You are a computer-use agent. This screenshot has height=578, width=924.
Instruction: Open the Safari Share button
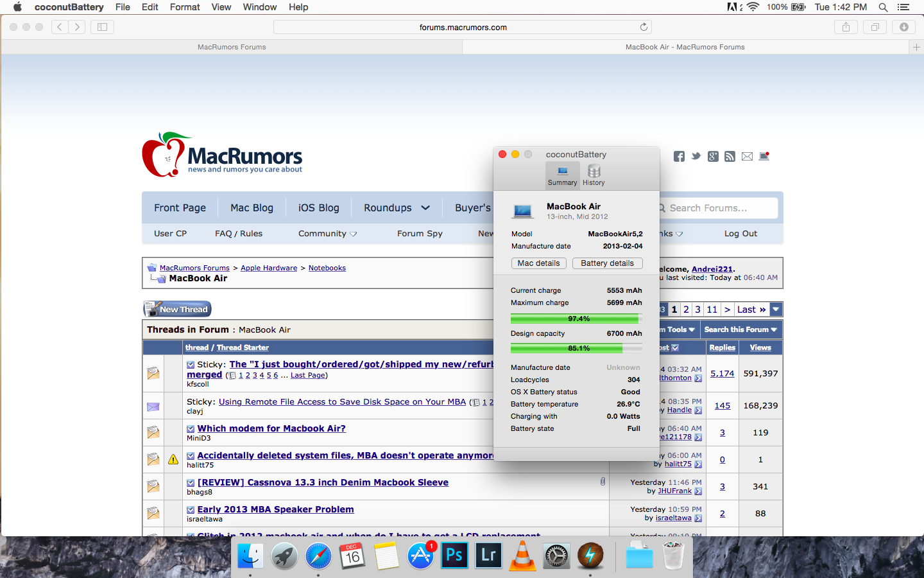pyautogui.click(x=846, y=27)
